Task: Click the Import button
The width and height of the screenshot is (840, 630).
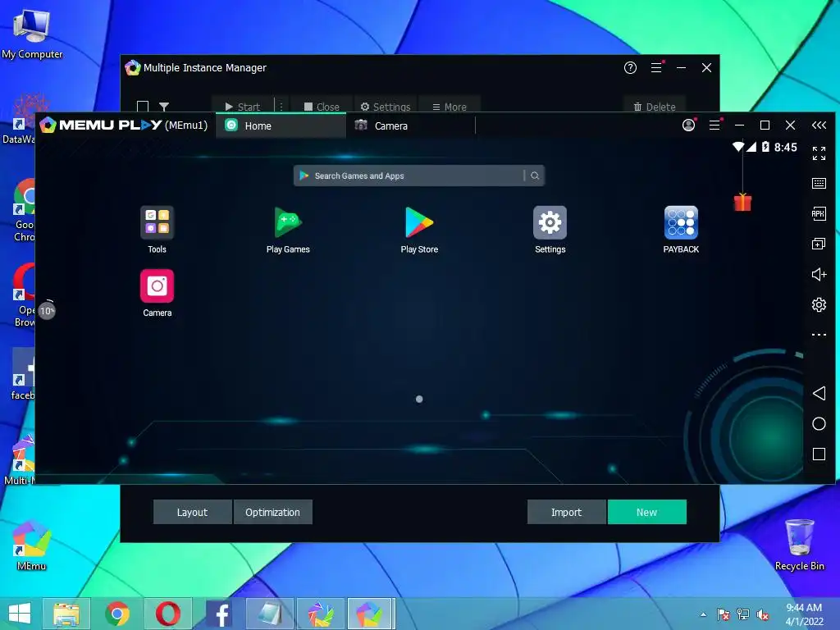Action: pos(566,512)
